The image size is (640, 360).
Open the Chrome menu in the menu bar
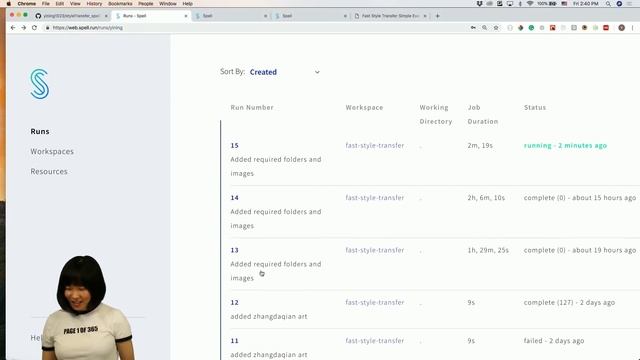(x=27, y=4)
